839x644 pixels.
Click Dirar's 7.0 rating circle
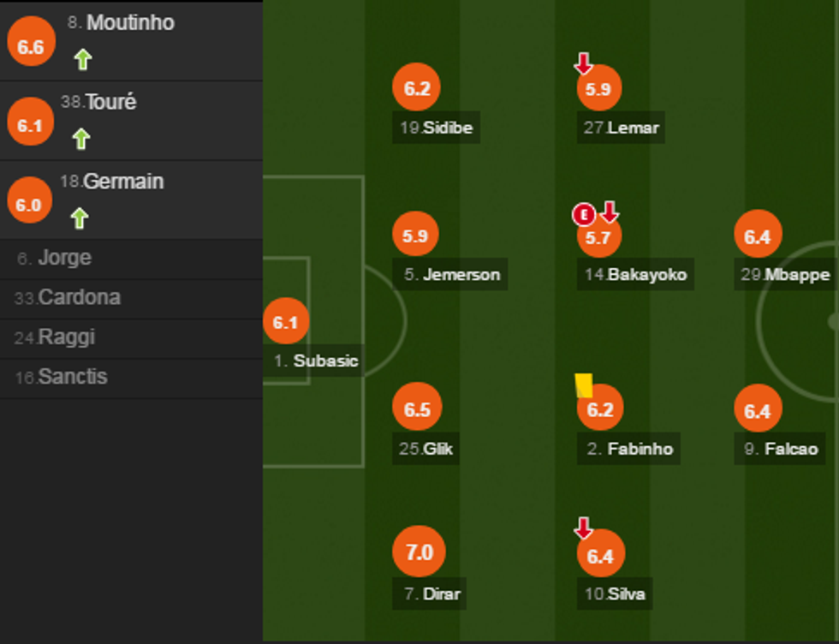coord(417,552)
